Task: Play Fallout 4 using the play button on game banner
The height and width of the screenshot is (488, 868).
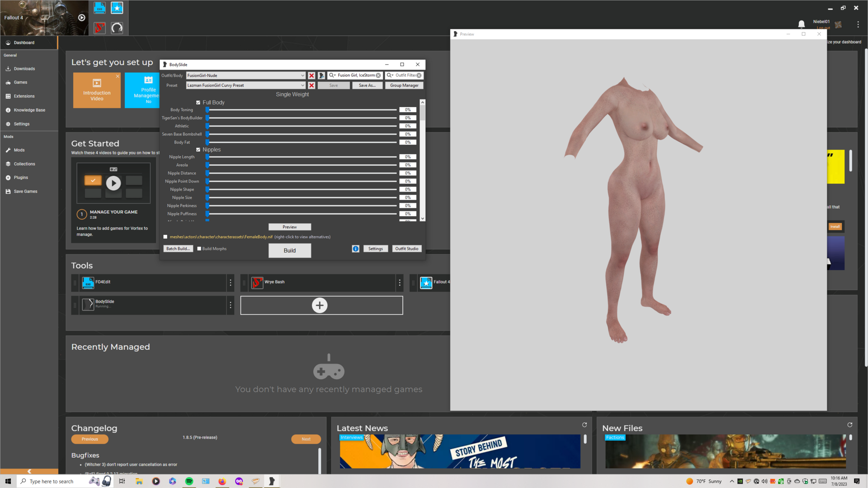Action: (81, 18)
